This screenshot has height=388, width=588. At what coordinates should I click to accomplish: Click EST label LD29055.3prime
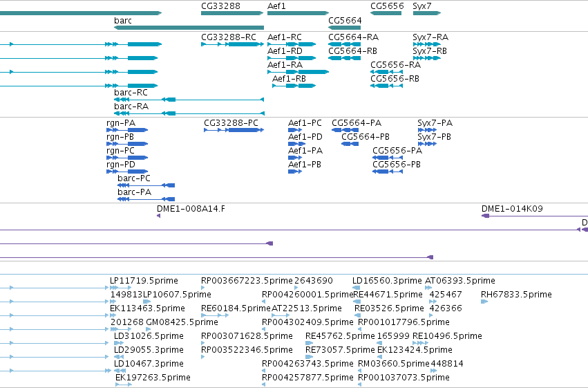coord(149,350)
